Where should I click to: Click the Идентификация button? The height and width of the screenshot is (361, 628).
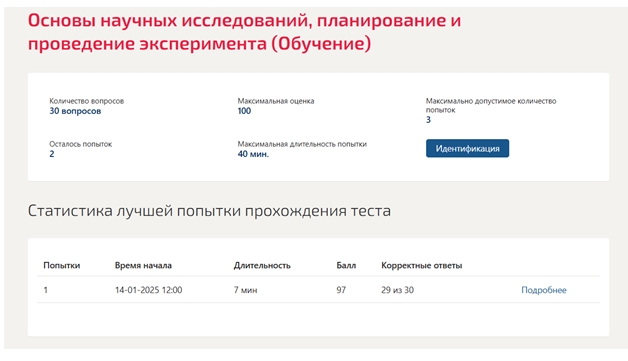pyautogui.click(x=467, y=148)
